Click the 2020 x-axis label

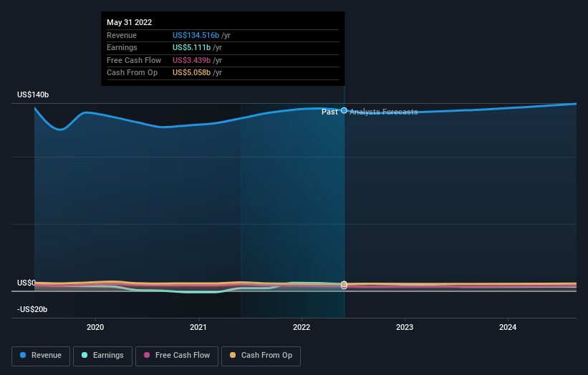tap(95, 327)
